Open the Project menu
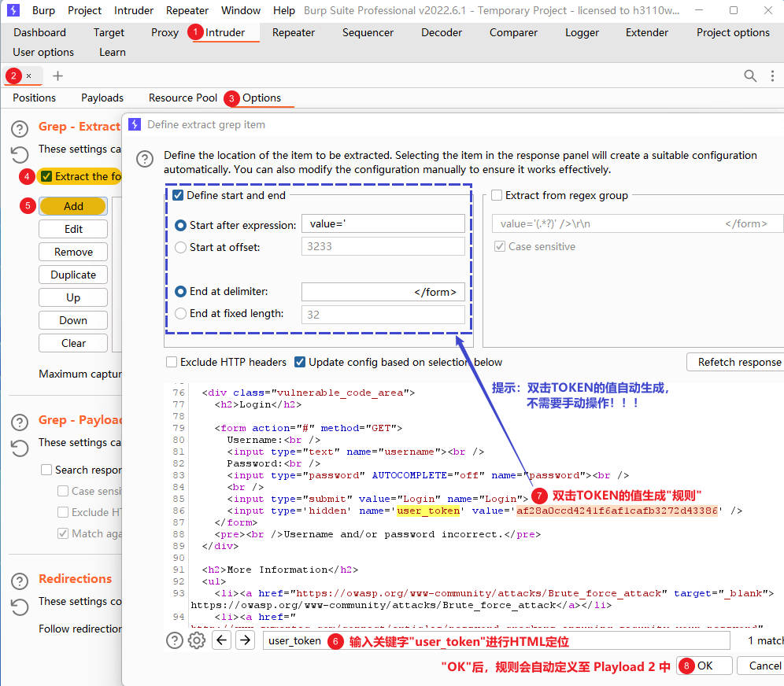This screenshot has width=784, height=686. pyautogui.click(x=84, y=10)
